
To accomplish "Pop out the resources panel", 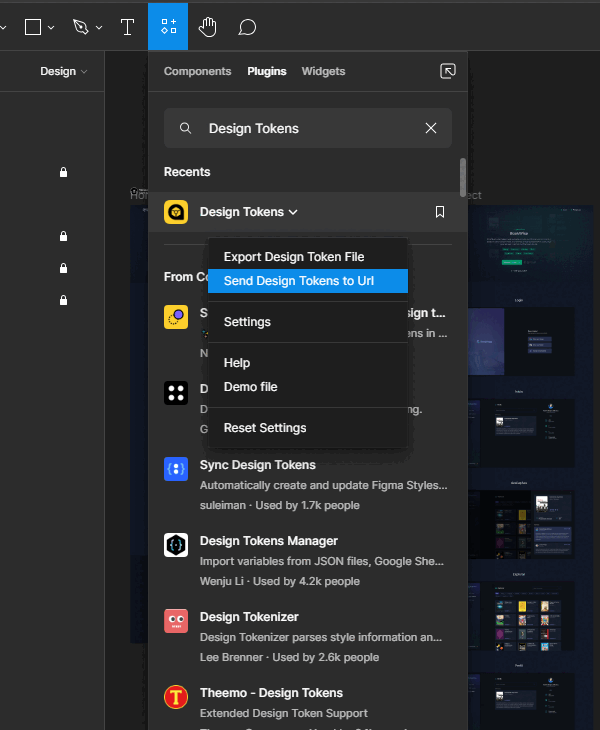I will 448,71.
